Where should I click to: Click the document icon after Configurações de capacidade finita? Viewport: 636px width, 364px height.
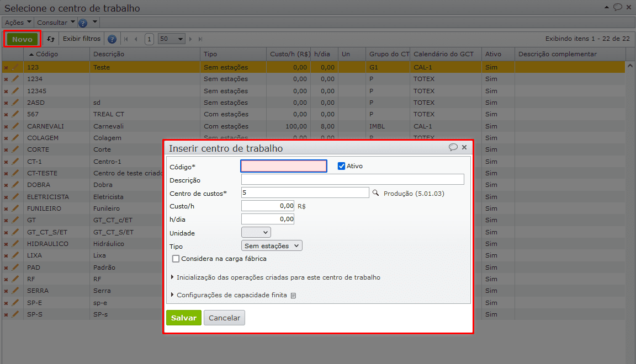(x=293, y=296)
